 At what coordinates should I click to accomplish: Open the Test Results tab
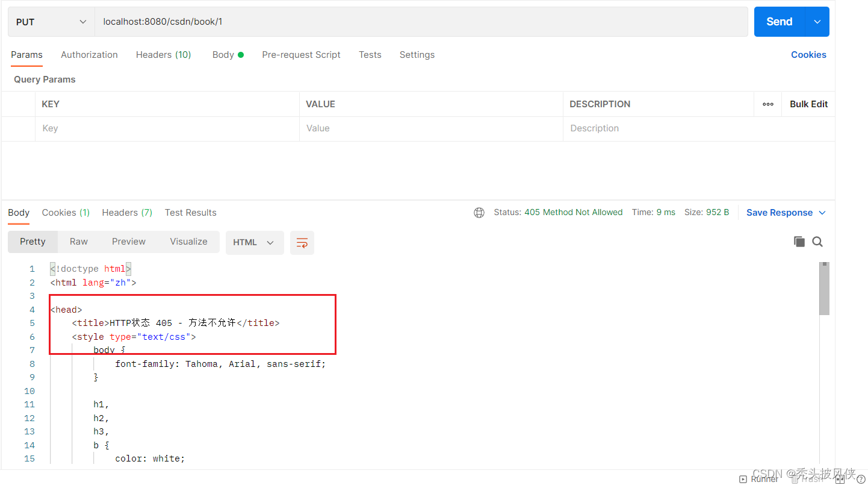coord(190,212)
